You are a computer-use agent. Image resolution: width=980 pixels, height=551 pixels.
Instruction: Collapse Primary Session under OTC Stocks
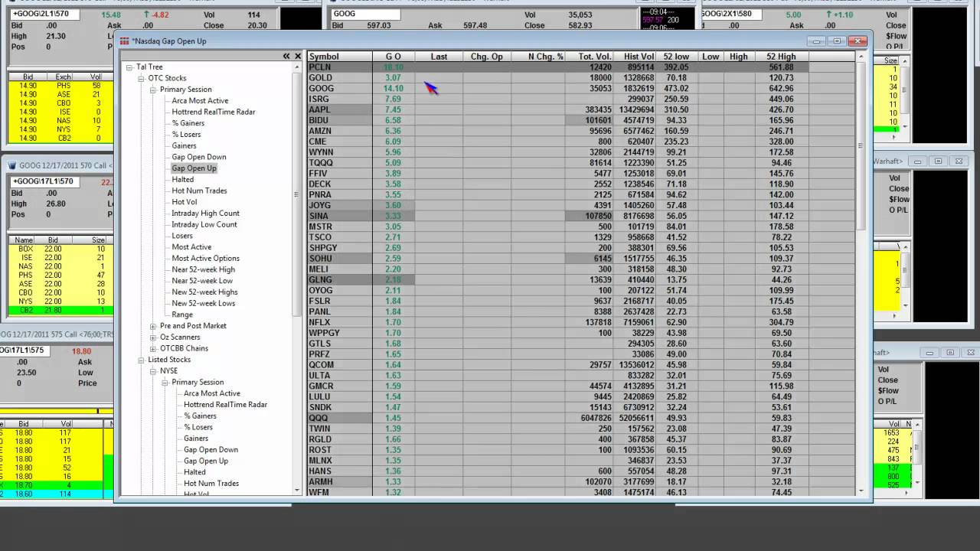tap(153, 90)
